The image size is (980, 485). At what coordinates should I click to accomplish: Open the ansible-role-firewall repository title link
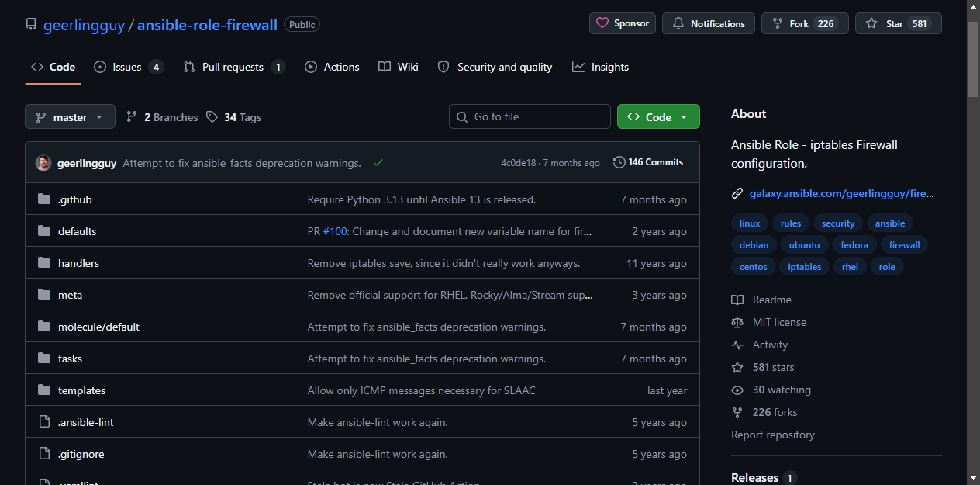pyautogui.click(x=207, y=24)
